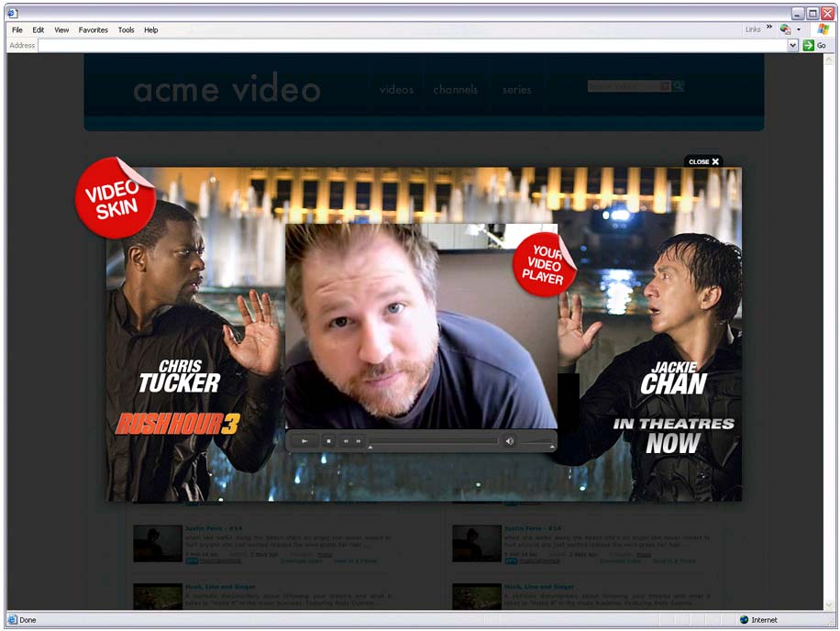The height and width of the screenshot is (631, 840).
Task: Click the scrollbar up arrow
Action: point(829,59)
